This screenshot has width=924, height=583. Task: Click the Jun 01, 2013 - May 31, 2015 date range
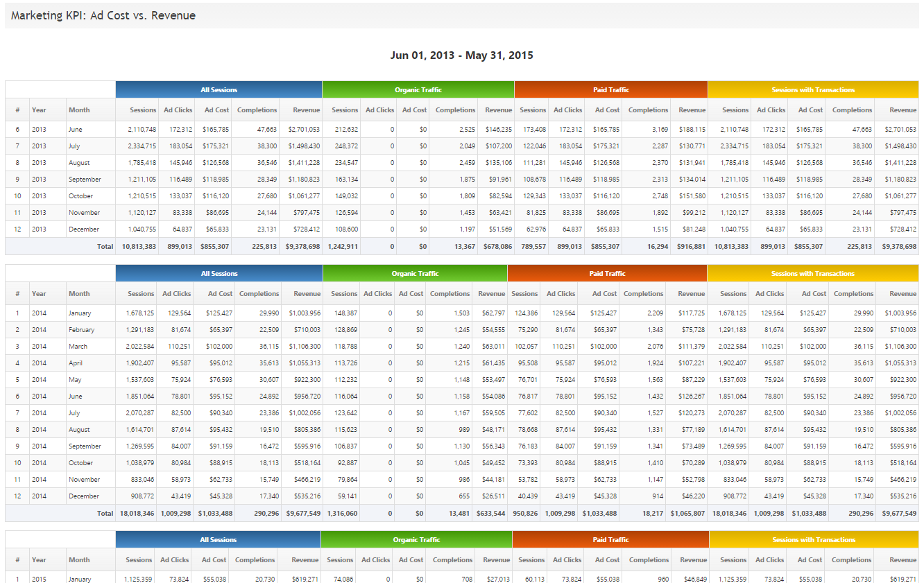coord(461,55)
